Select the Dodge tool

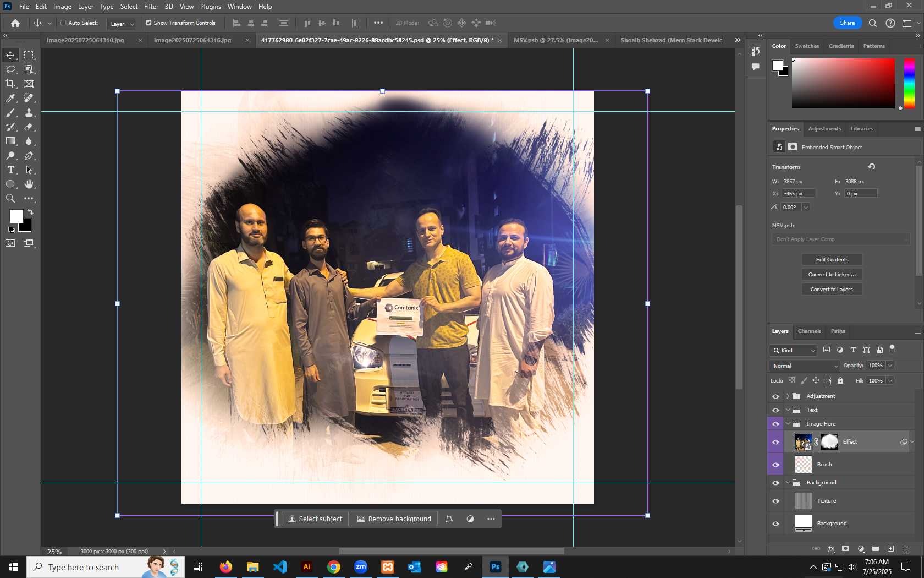(10, 156)
